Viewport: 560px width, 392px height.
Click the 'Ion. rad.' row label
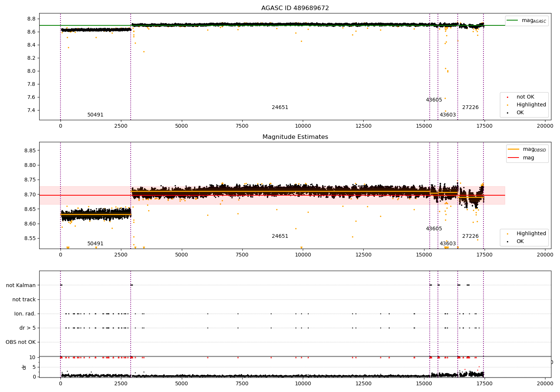(x=25, y=314)
